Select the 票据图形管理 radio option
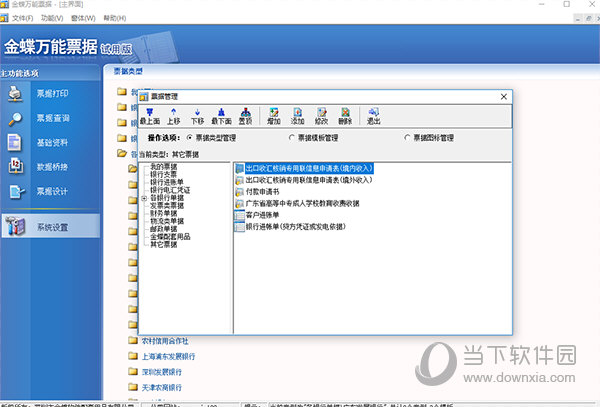 (407, 138)
